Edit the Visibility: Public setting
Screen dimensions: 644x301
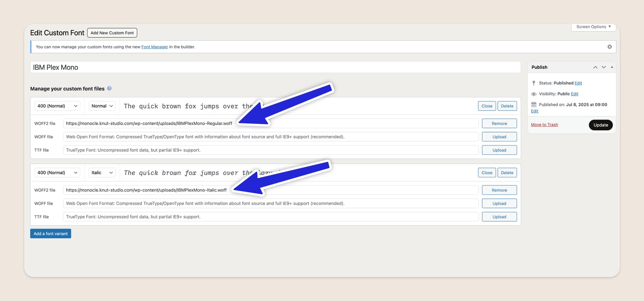(575, 94)
